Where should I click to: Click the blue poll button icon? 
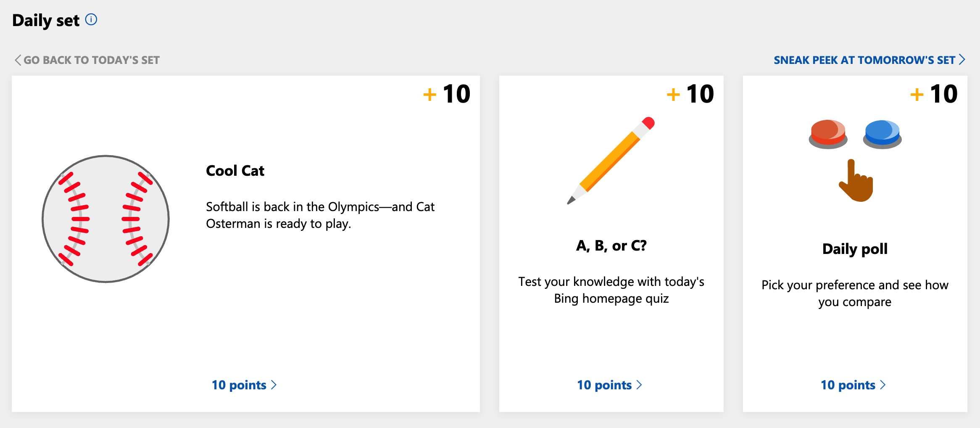(x=882, y=134)
